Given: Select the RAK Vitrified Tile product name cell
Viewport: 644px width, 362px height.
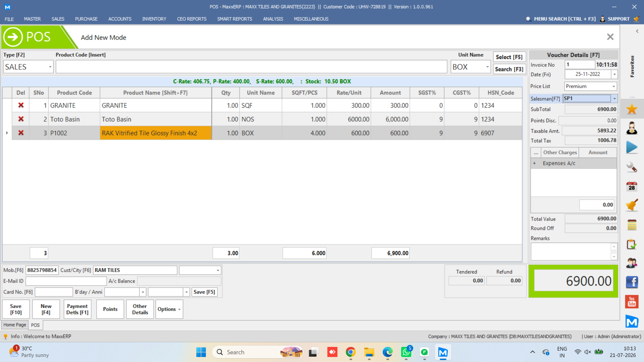Looking at the screenshot, I should pyautogui.click(x=156, y=133).
